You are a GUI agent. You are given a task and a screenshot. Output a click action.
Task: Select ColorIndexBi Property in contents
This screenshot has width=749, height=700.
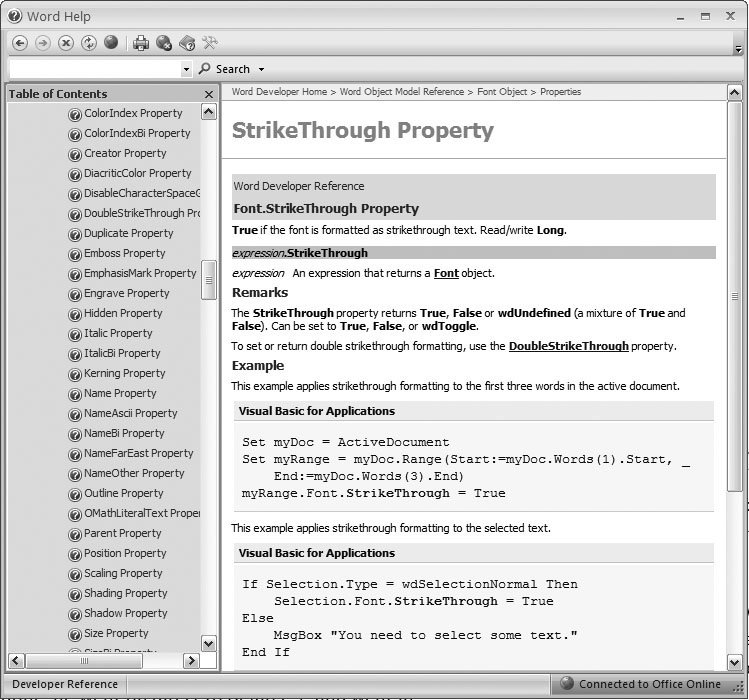click(x=137, y=133)
